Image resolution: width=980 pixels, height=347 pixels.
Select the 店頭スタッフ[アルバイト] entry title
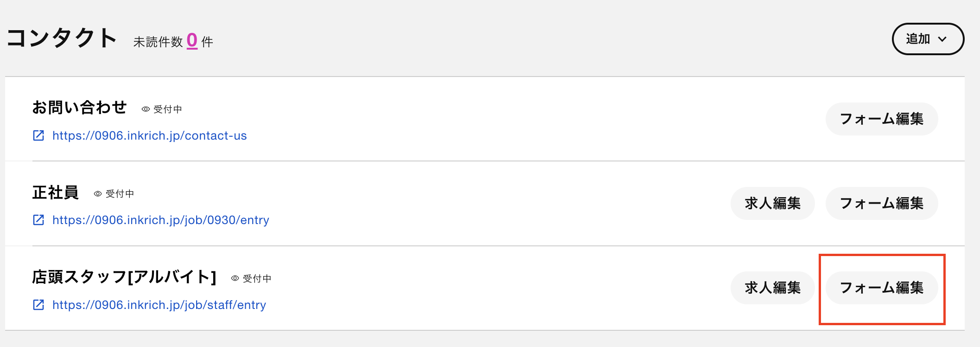124,277
